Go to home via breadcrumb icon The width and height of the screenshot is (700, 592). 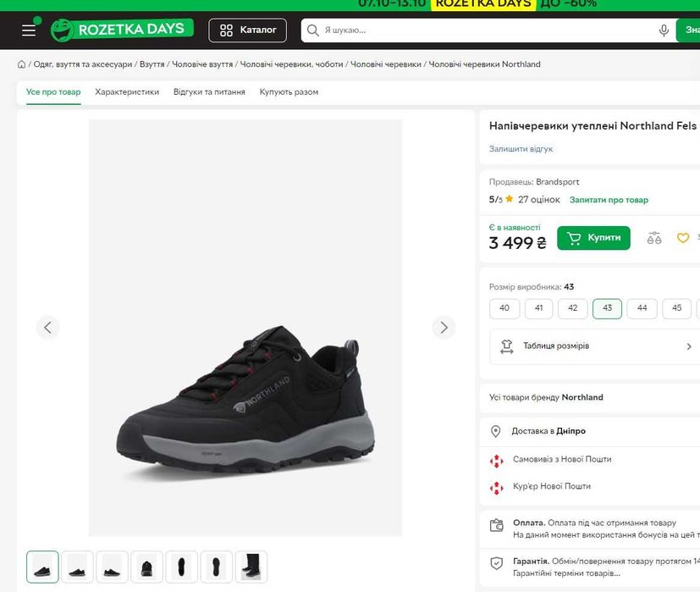(x=21, y=64)
